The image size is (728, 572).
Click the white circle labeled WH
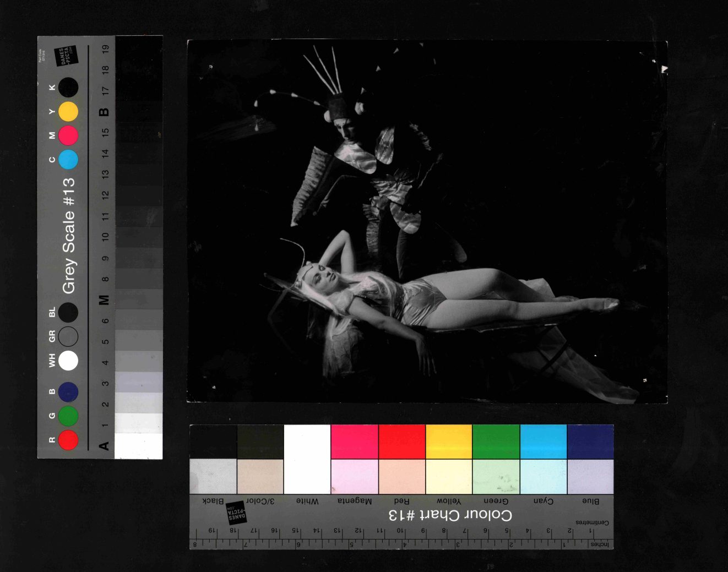[68, 361]
